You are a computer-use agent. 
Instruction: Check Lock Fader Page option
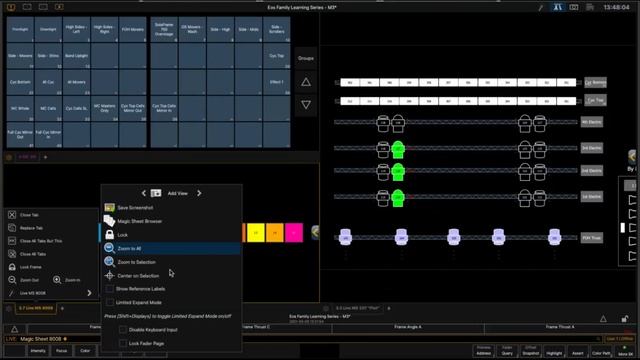pos(122,343)
